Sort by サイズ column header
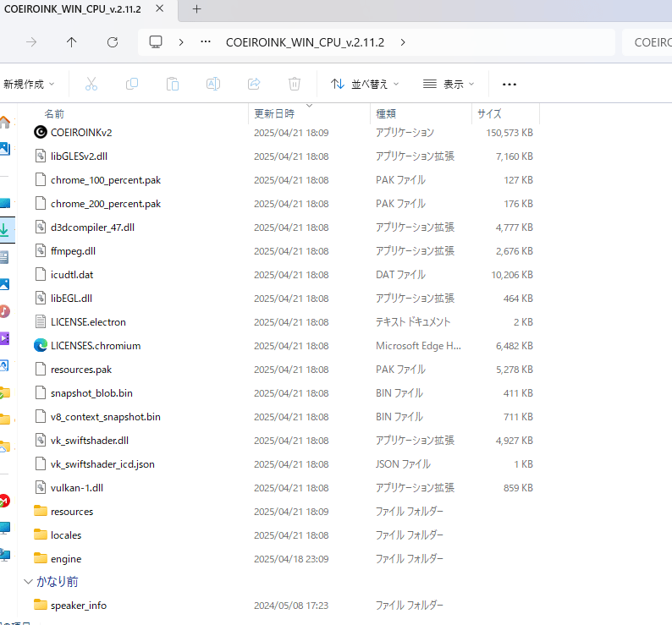This screenshot has height=625, width=672. pos(489,114)
